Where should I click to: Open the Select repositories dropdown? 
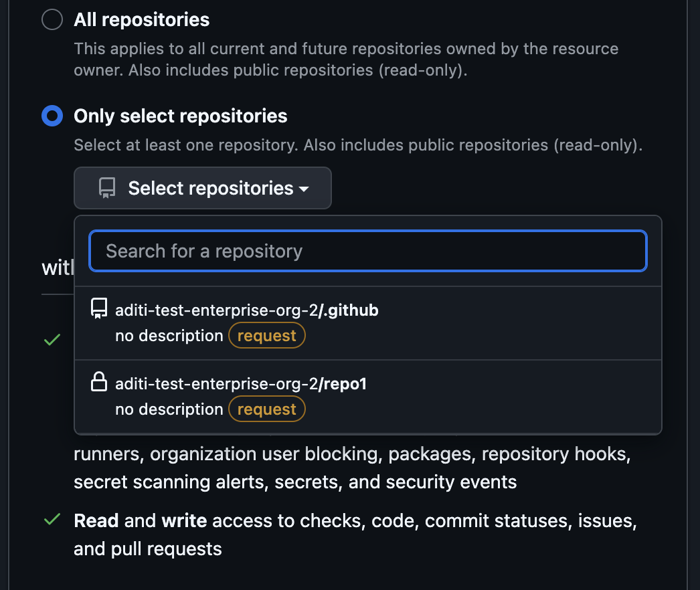click(x=202, y=189)
